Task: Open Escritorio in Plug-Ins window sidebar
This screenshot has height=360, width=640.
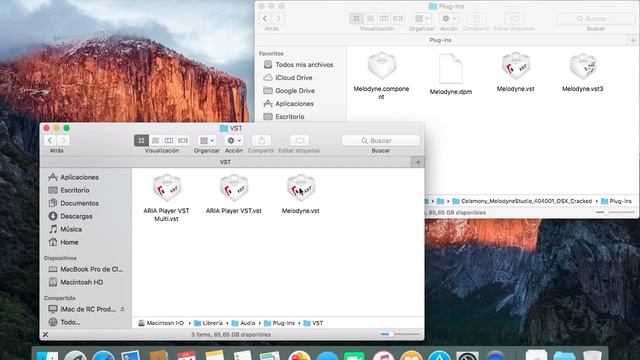Action: 284,117
